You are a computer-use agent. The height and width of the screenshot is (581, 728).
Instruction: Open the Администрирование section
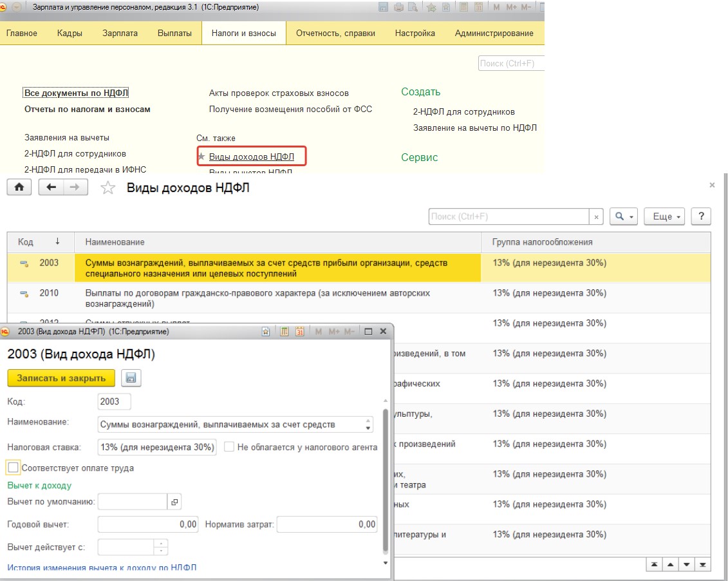click(x=494, y=33)
